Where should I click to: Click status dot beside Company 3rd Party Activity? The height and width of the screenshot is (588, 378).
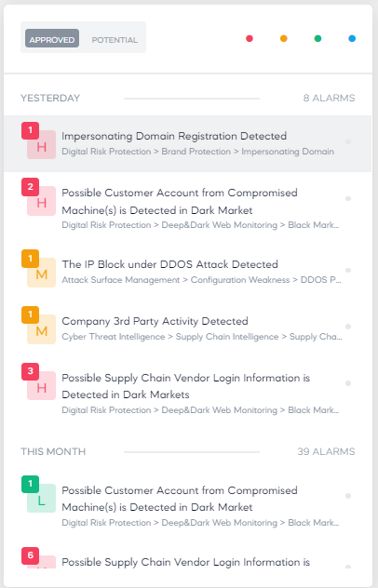point(348,327)
